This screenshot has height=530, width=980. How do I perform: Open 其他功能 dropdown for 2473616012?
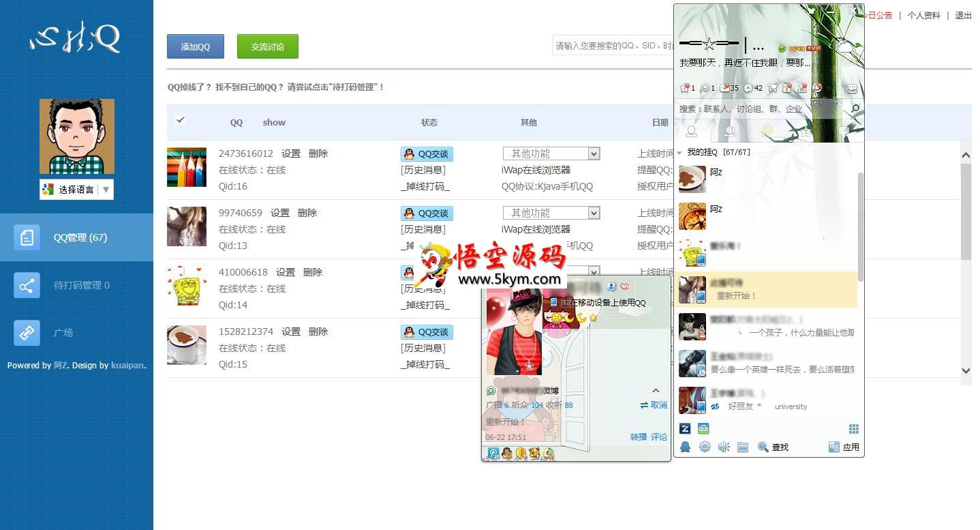tap(551, 153)
